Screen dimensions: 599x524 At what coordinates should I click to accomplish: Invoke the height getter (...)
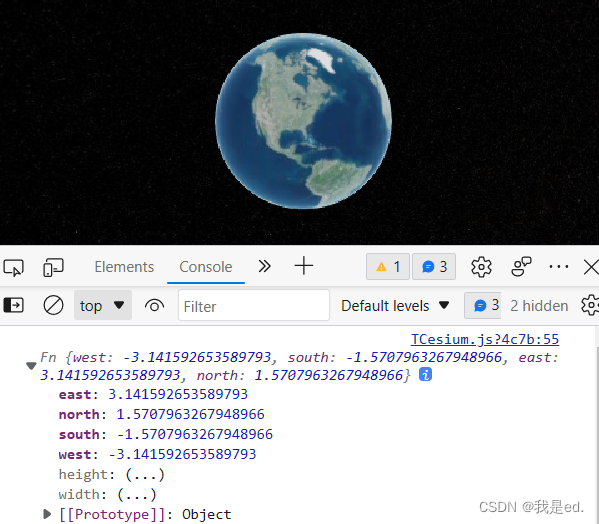(145, 474)
